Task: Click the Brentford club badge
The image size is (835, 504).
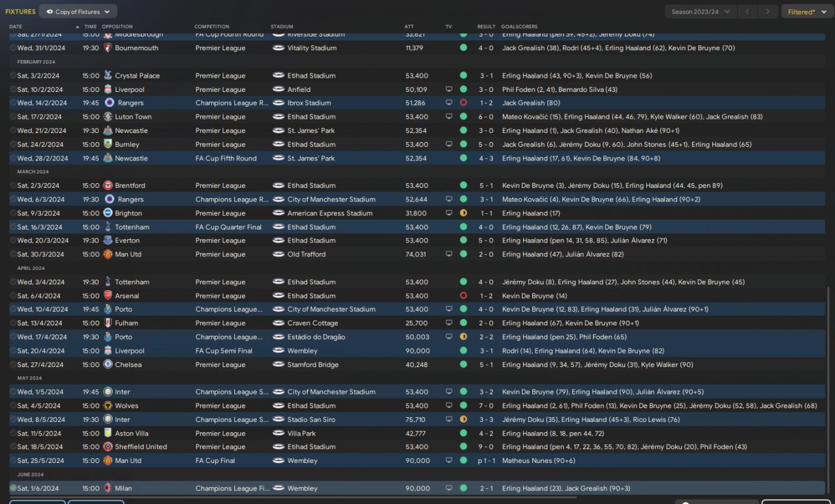Action: [108, 186]
